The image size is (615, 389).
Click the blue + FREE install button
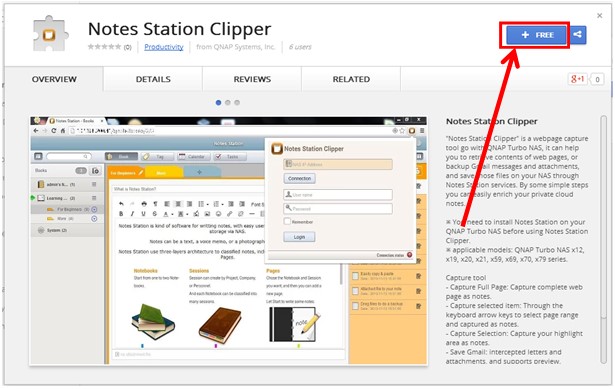click(x=536, y=35)
